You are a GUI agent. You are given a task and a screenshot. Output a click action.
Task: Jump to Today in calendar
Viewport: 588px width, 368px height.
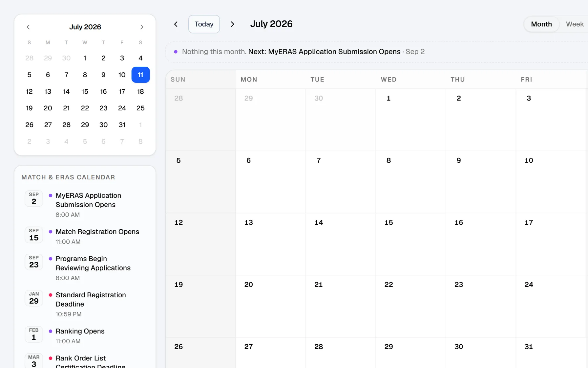pos(204,24)
